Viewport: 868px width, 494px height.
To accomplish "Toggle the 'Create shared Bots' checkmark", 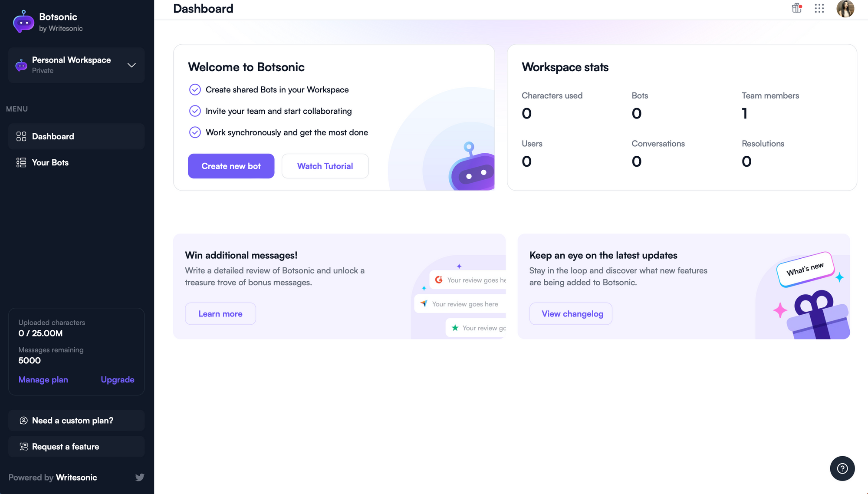I will 195,89.
